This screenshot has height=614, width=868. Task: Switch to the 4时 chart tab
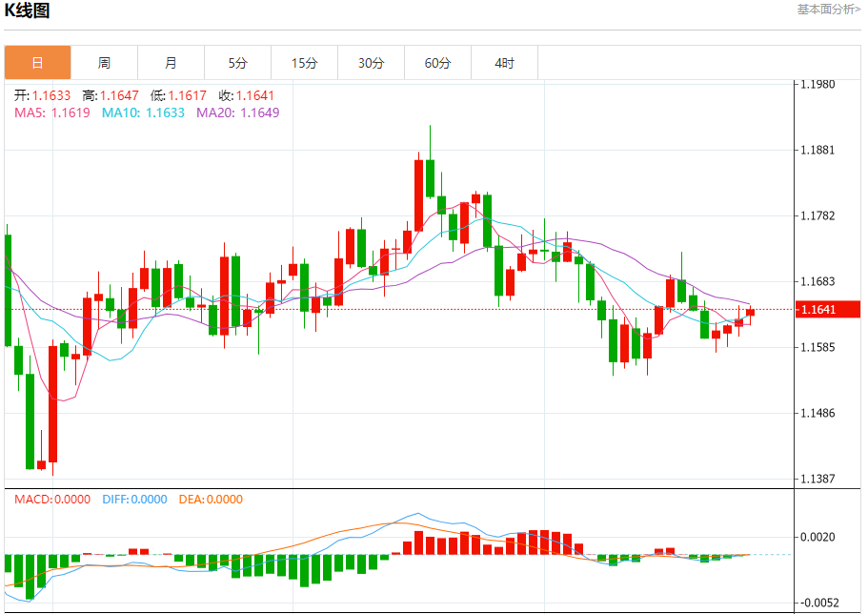point(504,63)
